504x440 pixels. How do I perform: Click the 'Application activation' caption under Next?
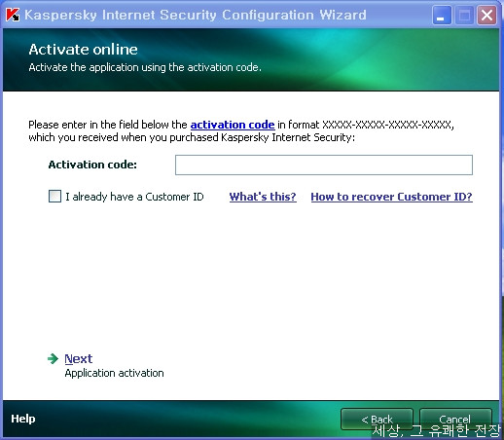click(114, 373)
